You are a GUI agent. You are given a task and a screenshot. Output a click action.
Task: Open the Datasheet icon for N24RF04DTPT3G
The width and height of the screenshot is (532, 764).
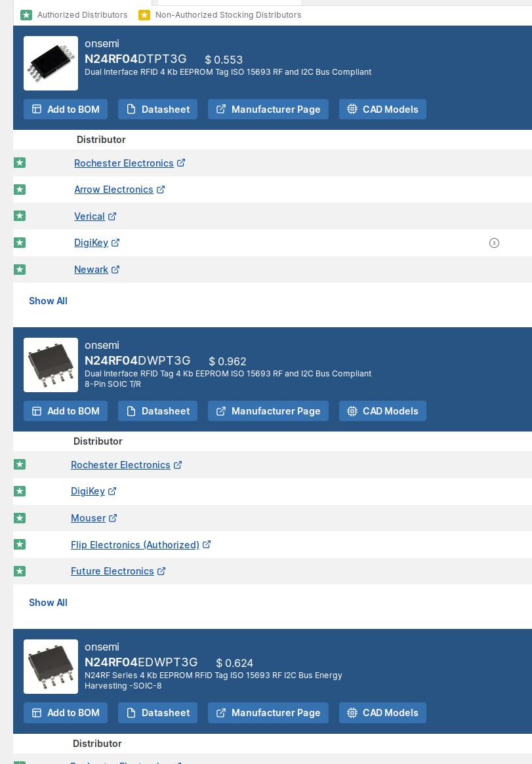coord(131,110)
